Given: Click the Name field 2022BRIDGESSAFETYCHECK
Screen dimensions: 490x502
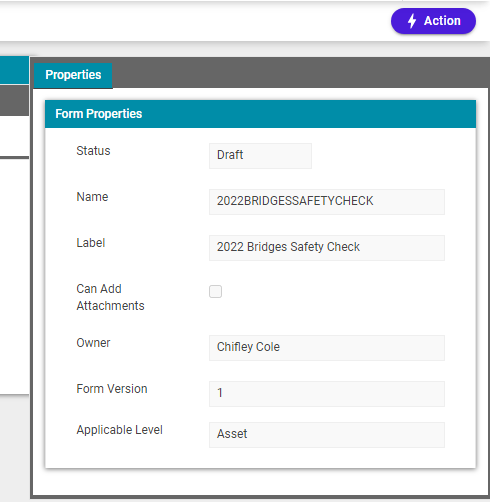Looking at the screenshot, I should pos(327,202).
